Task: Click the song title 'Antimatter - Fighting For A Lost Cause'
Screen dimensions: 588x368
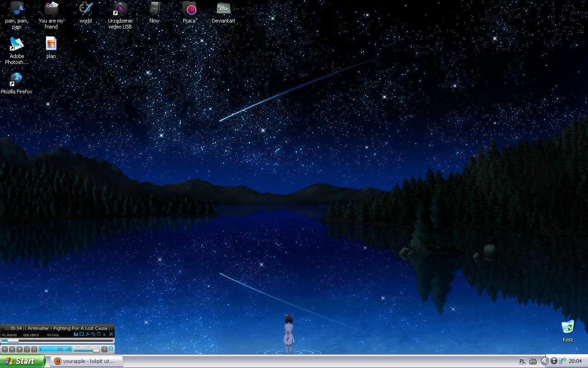Action: point(68,328)
